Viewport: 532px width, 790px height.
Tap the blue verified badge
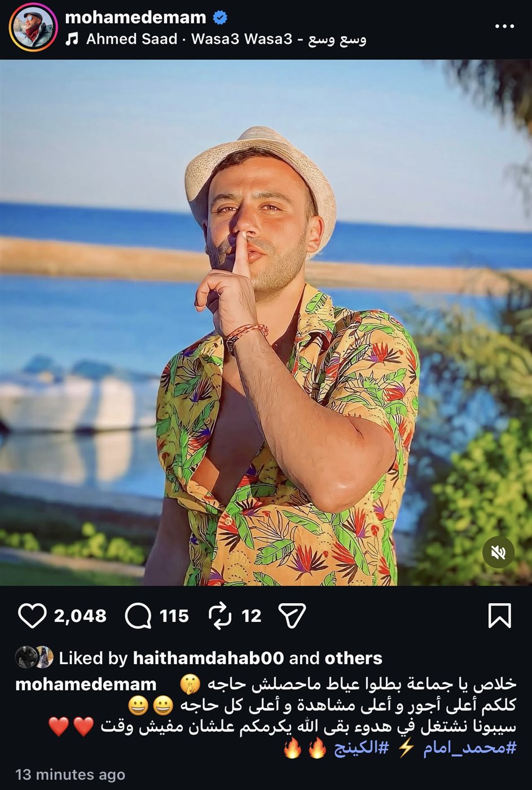click(x=220, y=18)
